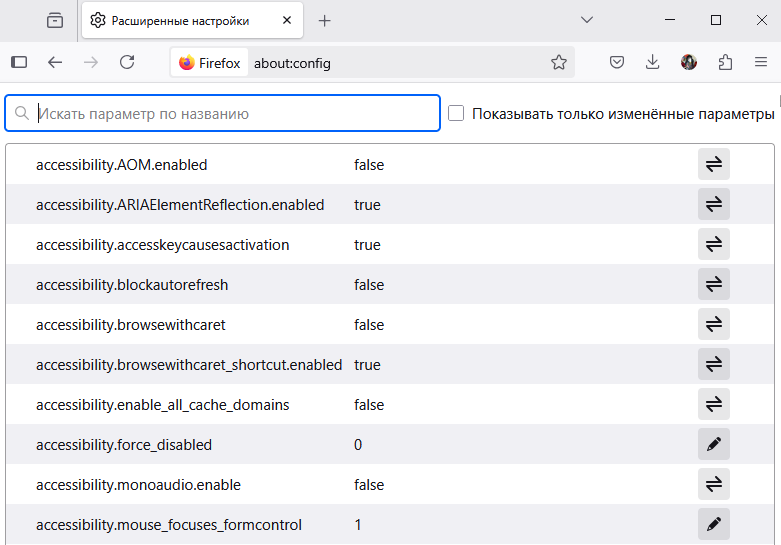Screen dimensions: 781x545
Task: Select the "Расширенные настройки" tab
Action: tap(180, 20)
